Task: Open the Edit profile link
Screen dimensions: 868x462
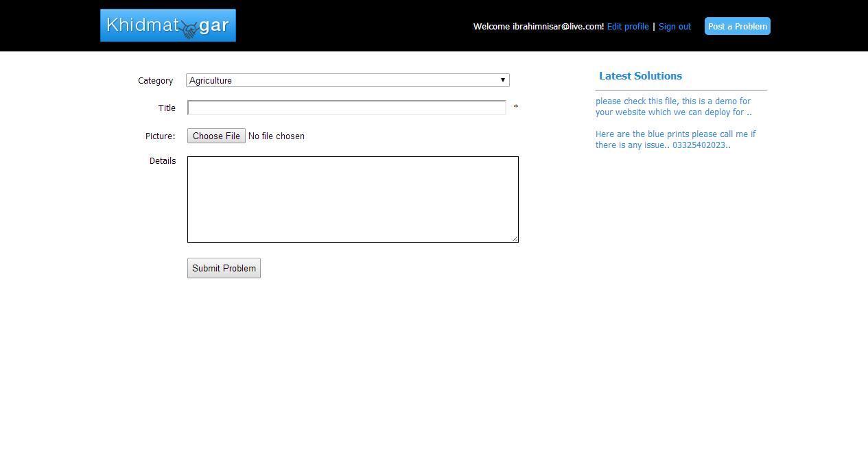Action: coord(628,26)
